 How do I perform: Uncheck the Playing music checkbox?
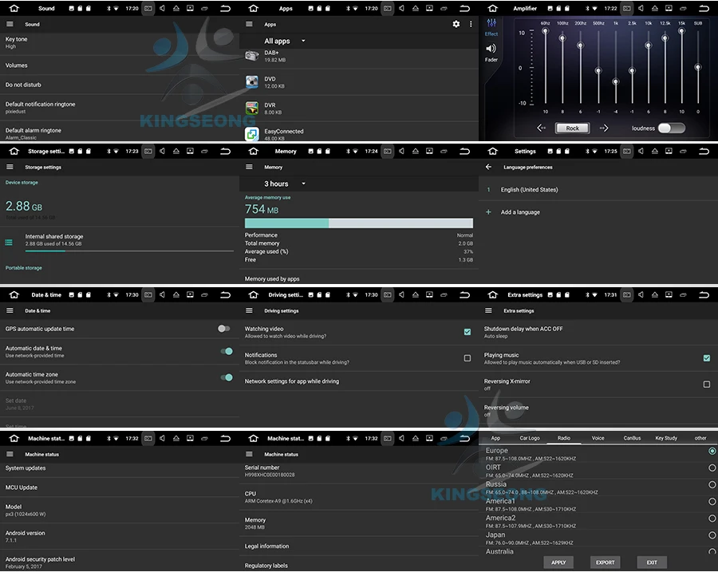(707, 358)
